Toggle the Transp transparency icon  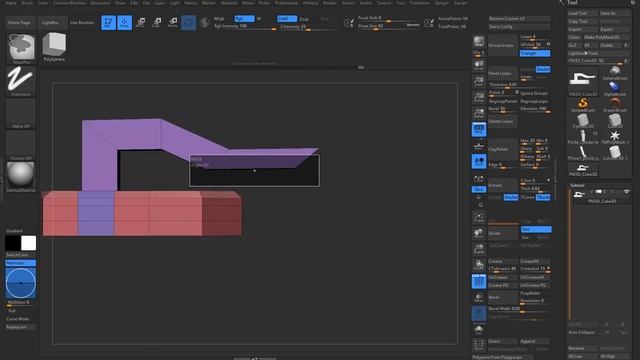tap(479, 298)
